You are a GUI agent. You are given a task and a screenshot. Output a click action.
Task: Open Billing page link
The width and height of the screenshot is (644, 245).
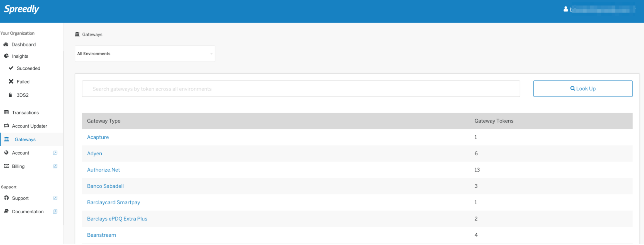[x=18, y=166]
